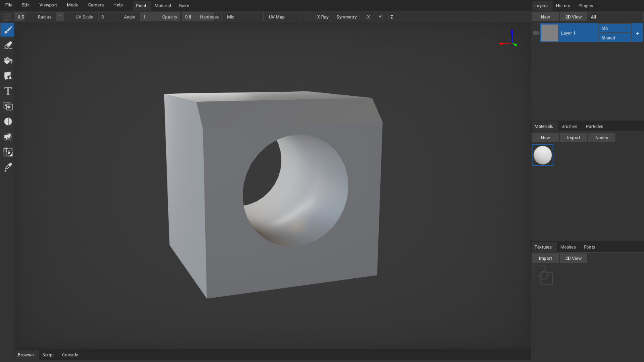Select the Blur tool

(x=8, y=122)
